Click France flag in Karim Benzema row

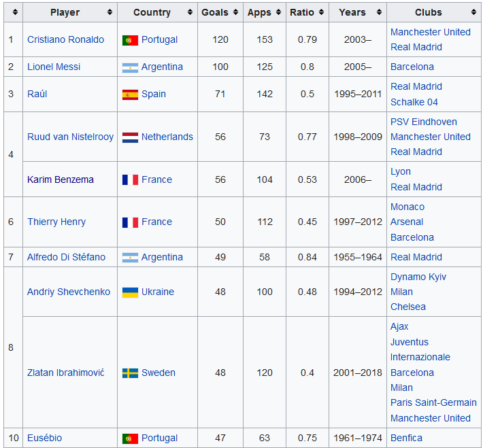click(130, 180)
